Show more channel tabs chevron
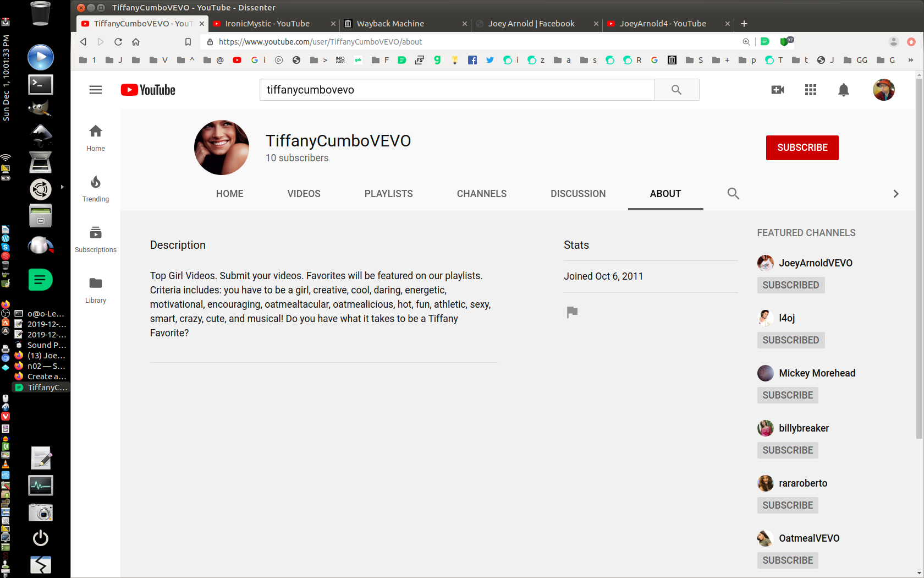Viewport: 924px width, 578px height. [x=896, y=194]
